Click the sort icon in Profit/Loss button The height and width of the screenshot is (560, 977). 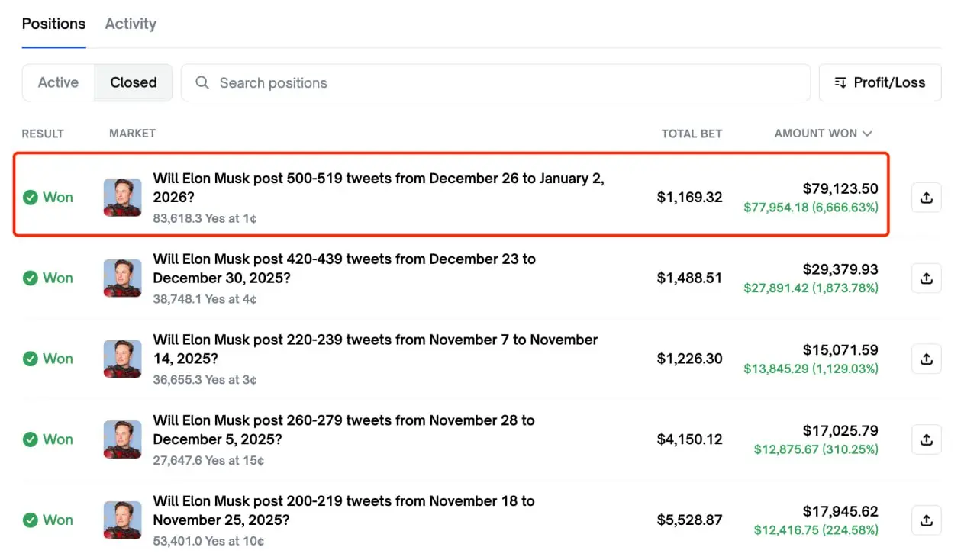click(840, 82)
